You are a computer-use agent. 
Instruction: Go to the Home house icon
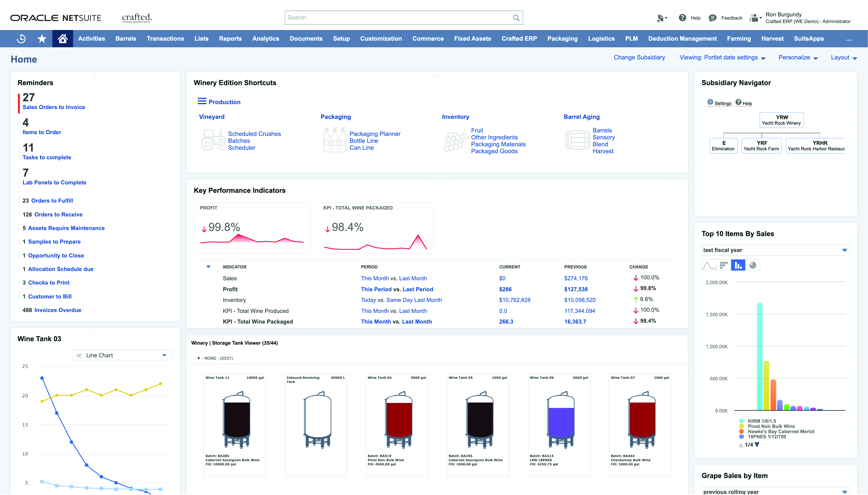point(62,39)
